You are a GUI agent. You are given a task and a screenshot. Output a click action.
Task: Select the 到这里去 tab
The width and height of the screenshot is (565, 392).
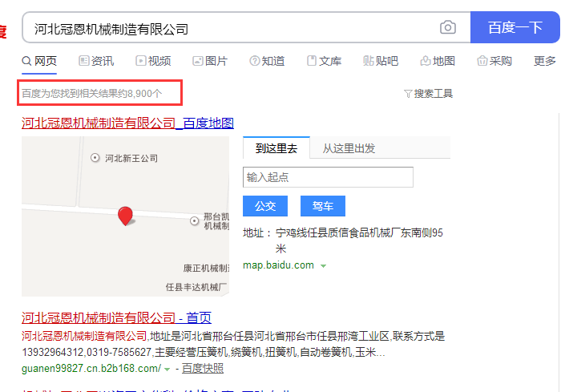coord(276,148)
